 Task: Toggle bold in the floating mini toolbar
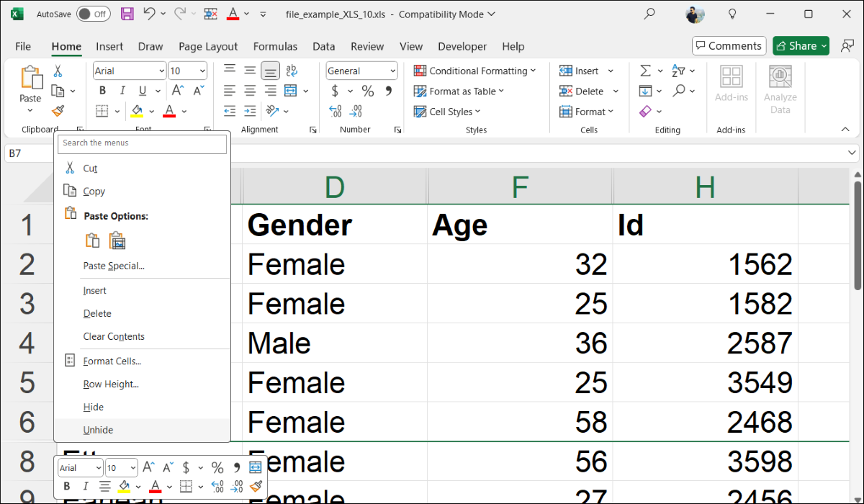tap(66, 486)
